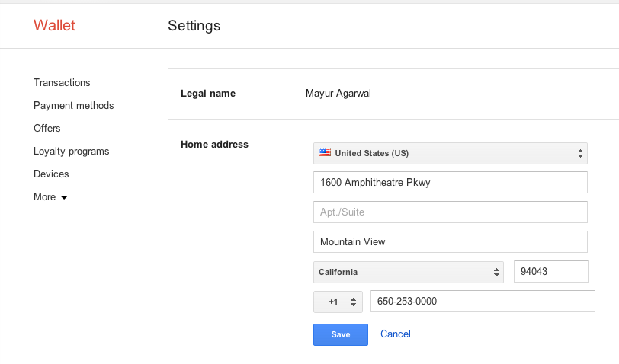The width and height of the screenshot is (619, 364).
Task: Open the +1 phone country code dropdown
Action: coord(338,302)
